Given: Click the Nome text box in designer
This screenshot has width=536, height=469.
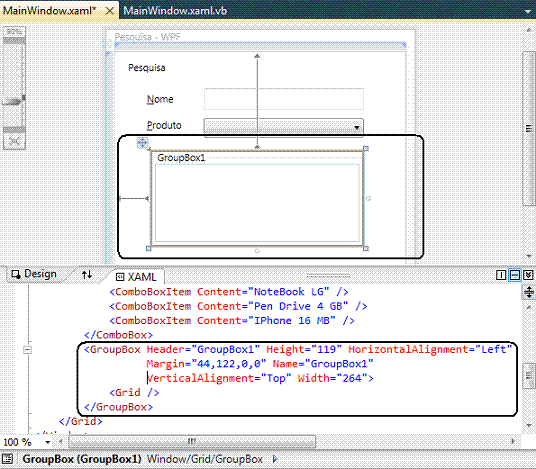Looking at the screenshot, I should click(284, 99).
